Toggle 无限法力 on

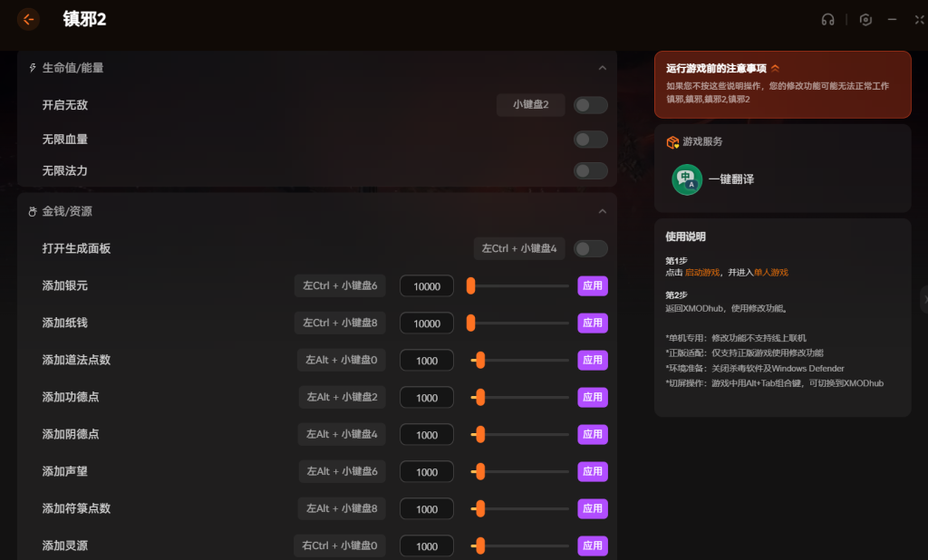point(590,170)
